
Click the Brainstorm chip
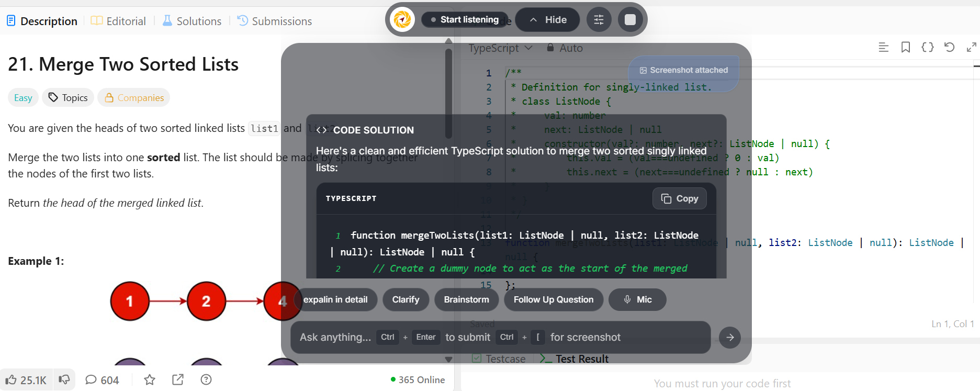pos(466,300)
